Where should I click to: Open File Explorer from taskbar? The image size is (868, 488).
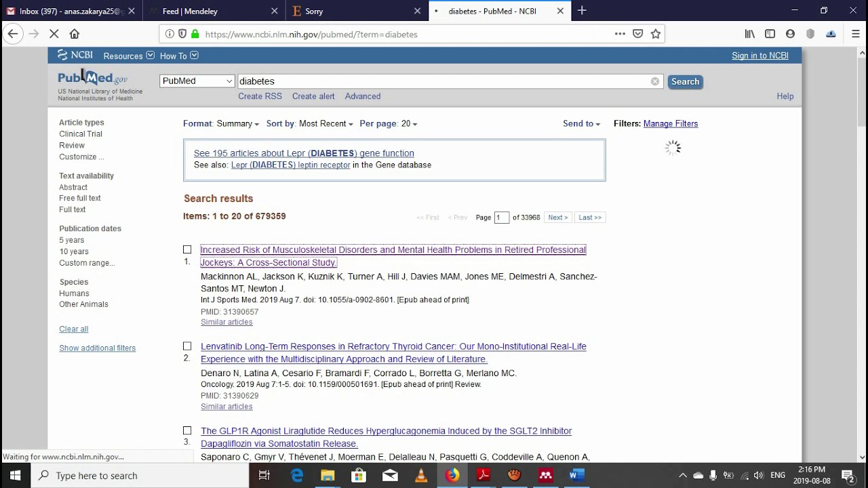(328, 475)
